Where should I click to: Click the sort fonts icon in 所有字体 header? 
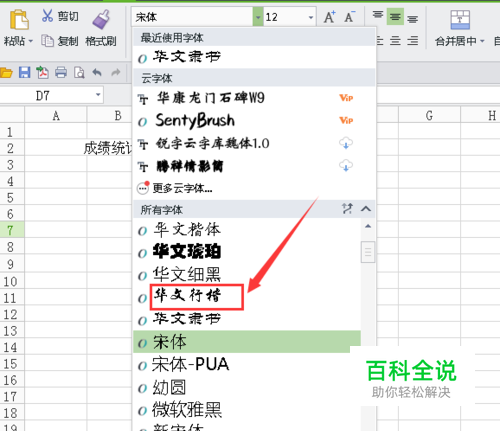click(347, 209)
